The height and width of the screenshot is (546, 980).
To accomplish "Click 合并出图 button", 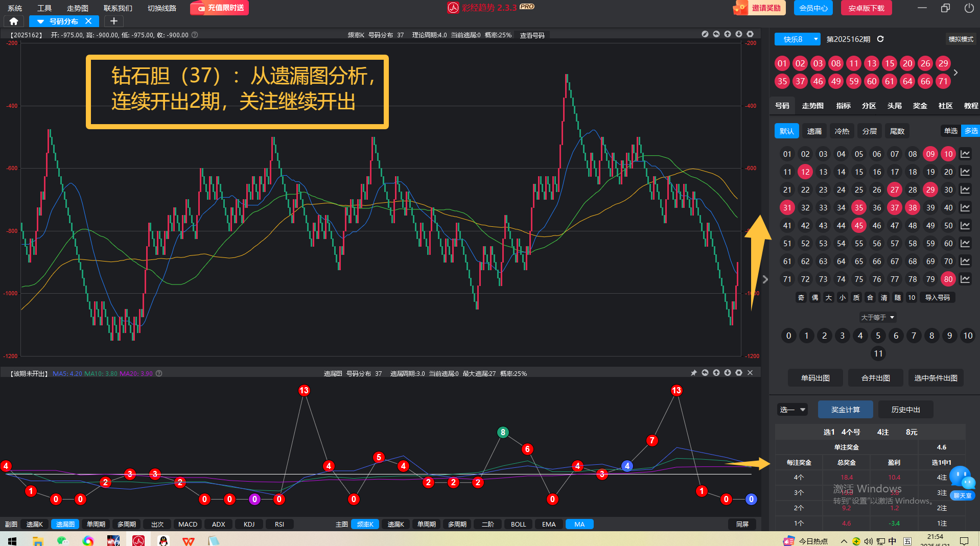I will coord(876,378).
